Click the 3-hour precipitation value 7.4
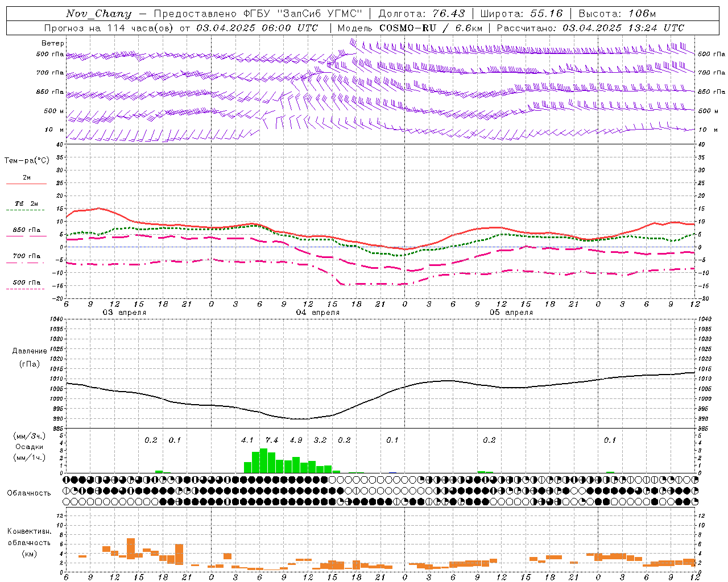This screenshot has width=728, height=582. (272, 440)
